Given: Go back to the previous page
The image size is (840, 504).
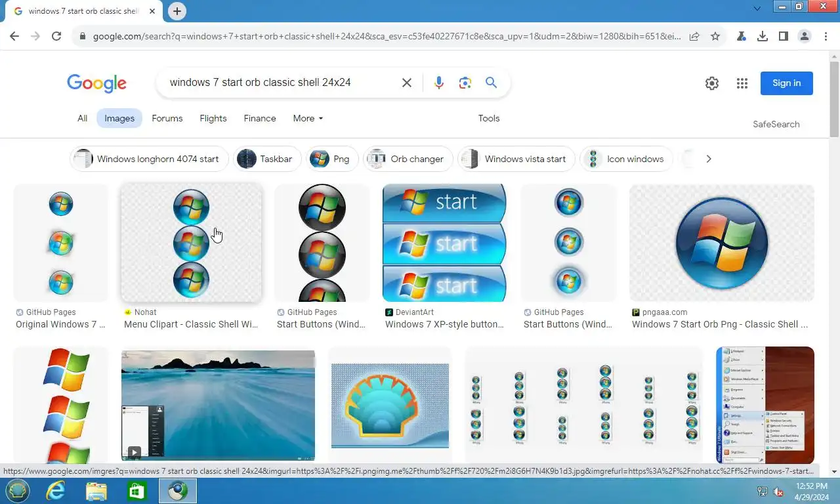Looking at the screenshot, I should pos(14,36).
